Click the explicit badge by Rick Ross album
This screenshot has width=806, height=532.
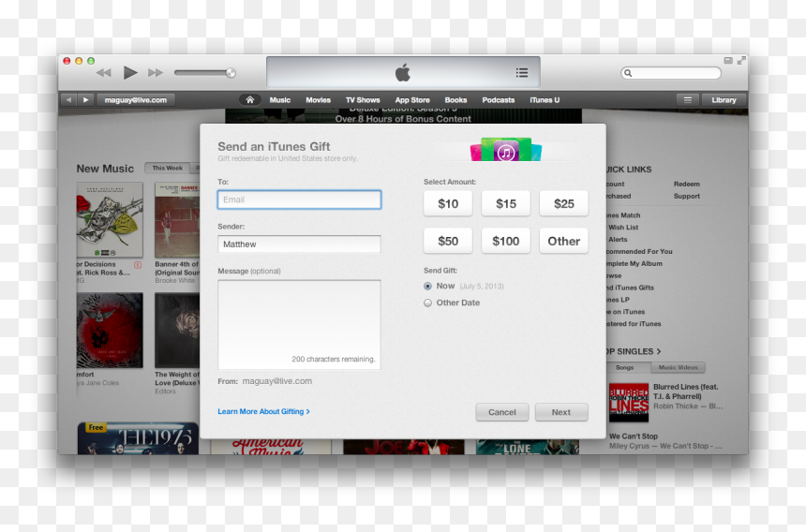point(138,265)
